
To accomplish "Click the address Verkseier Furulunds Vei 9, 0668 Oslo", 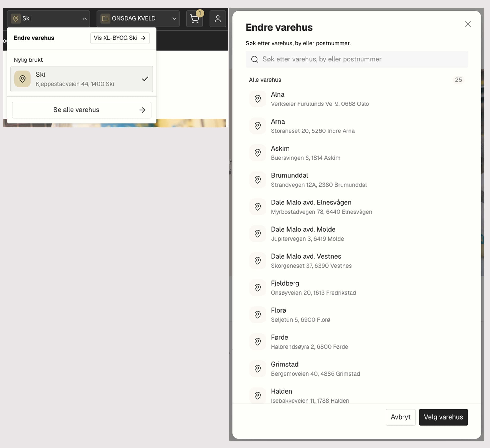I will click(320, 104).
